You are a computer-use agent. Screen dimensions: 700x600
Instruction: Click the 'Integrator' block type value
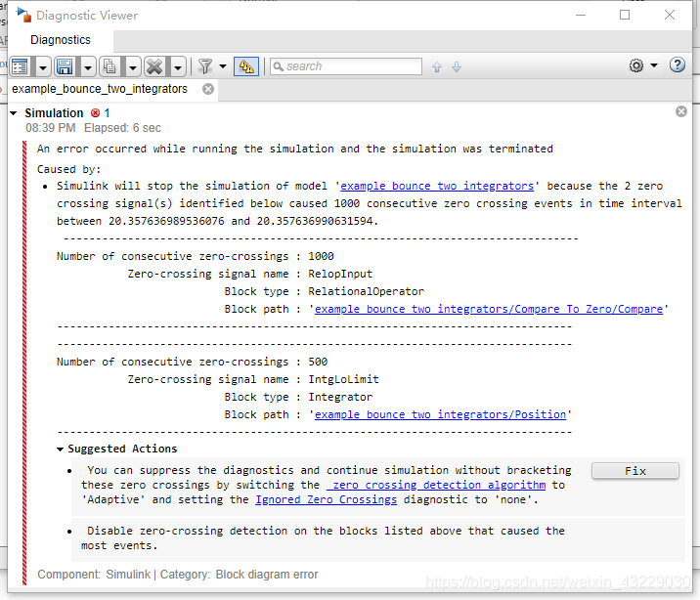point(340,397)
